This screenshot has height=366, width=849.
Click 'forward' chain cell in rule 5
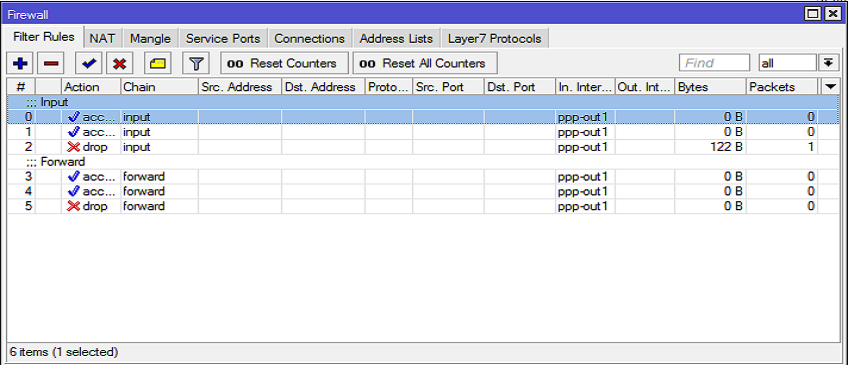pos(159,206)
